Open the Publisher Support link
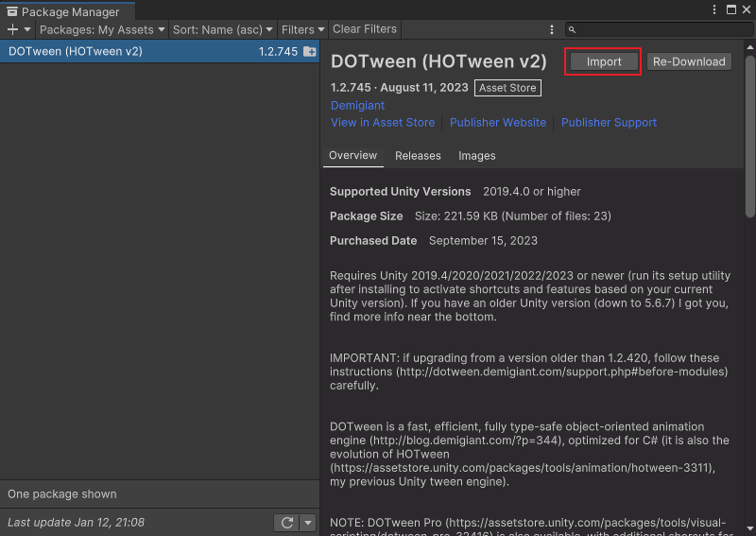Viewport: 756px width, 536px height. click(x=609, y=123)
